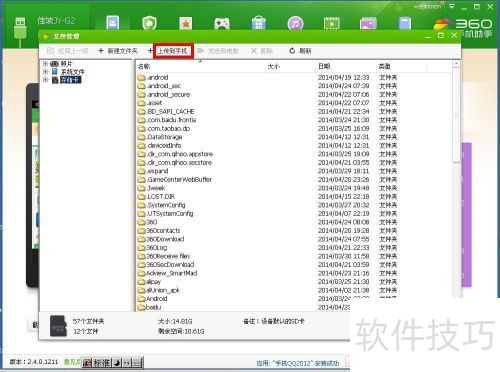The width and height of the screenshot is (500, 372).
Task: Select the .SystemConfig folder name
Action: click(x=166, y=205)
